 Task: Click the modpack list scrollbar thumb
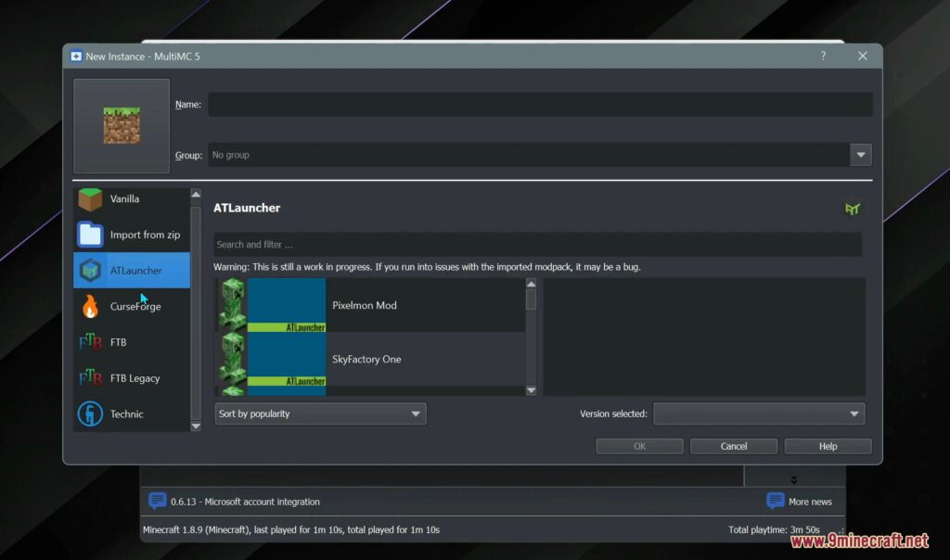point(532,299)
